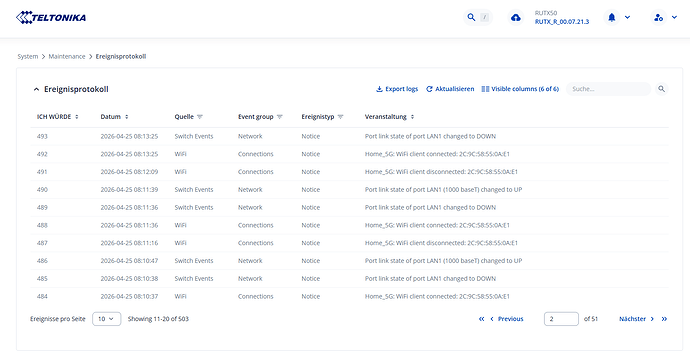The width and height of the screenshot is (690, 361).
Task: Jump to first page double arrow
Action: pos(481,319)
